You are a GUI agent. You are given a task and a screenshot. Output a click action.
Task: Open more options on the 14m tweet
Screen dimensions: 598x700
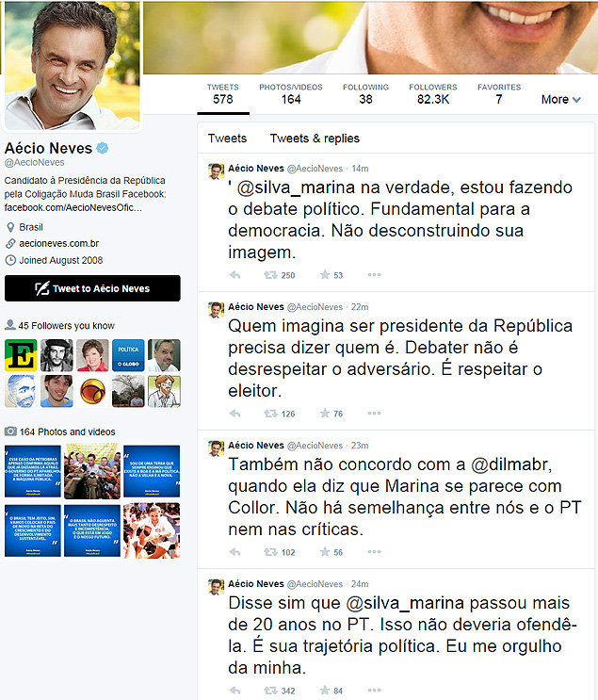pyautogui.click(x=374, y=274)
